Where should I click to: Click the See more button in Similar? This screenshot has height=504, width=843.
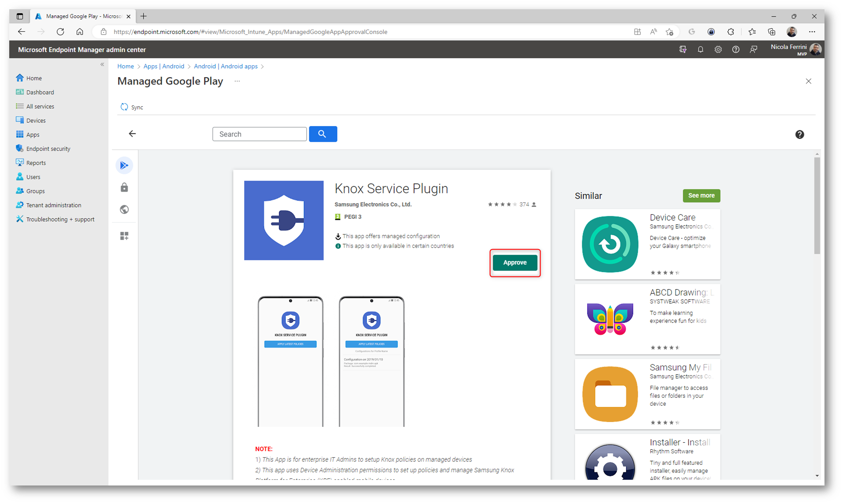tap(701, 196)
